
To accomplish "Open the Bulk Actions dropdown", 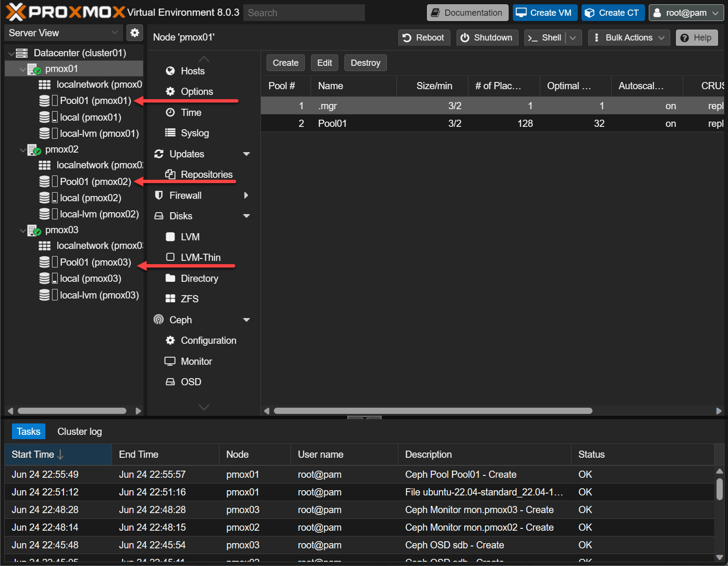I will pyautogui.click(x=629, y=38).
